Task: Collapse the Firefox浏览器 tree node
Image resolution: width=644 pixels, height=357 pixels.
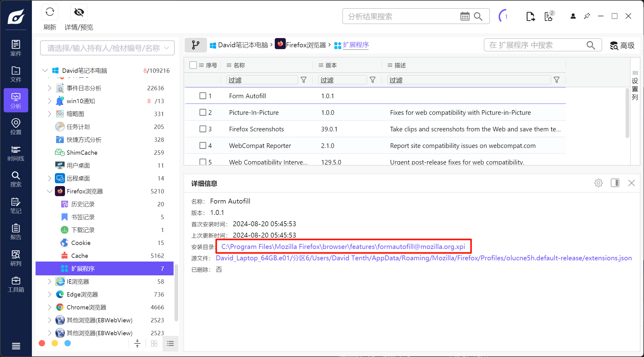Action: click(x=49, y=191)
